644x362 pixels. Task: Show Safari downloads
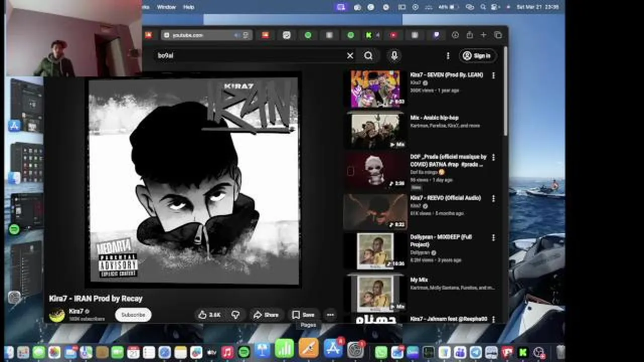click(455, 35)
